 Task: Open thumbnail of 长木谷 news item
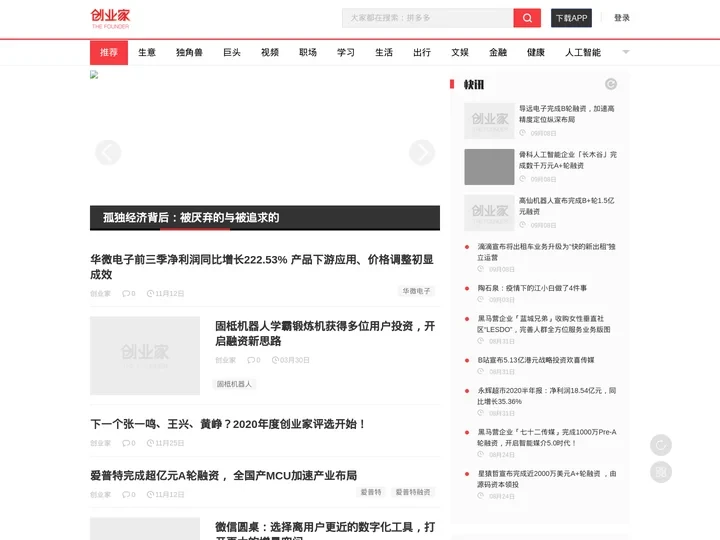pos(489,167)
